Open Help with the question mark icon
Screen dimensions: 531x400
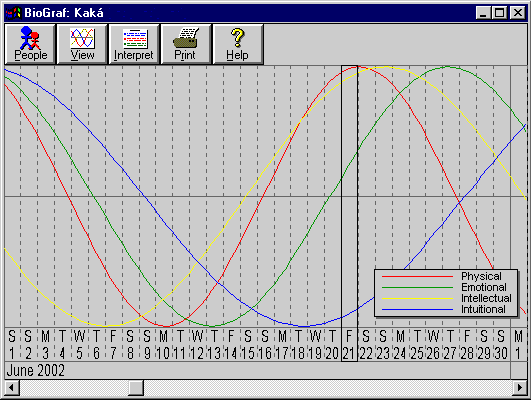click(x=238, y=44)
